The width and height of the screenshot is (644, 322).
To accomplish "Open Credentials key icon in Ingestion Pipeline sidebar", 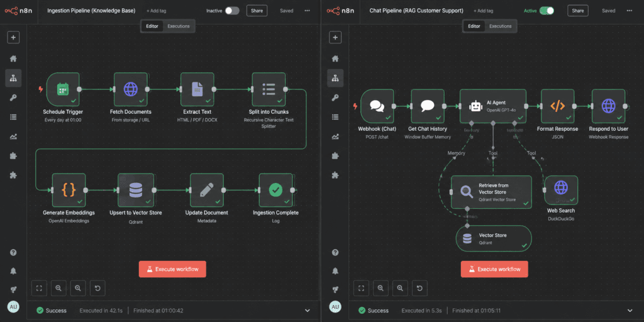I will 13,97.
